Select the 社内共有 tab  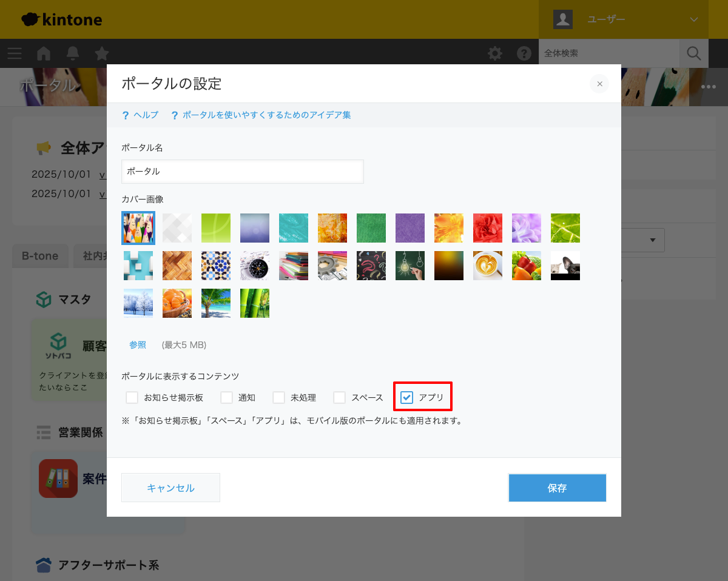click(91, 255)
